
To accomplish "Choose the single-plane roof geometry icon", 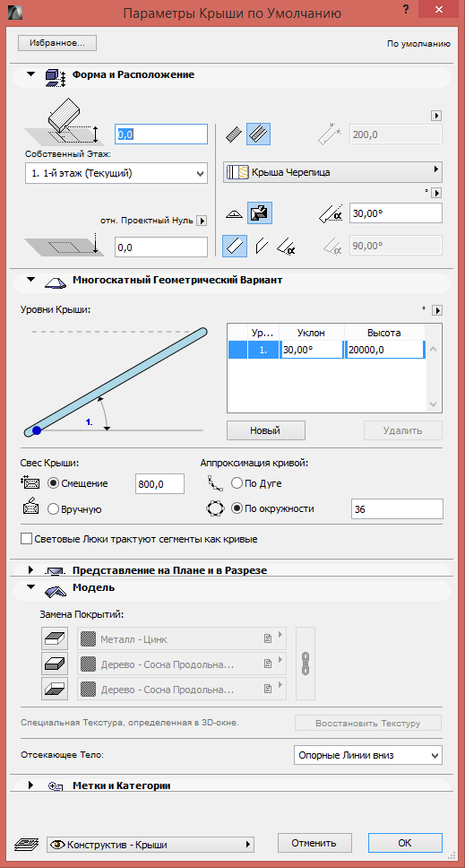I will (x=233, y=213).
